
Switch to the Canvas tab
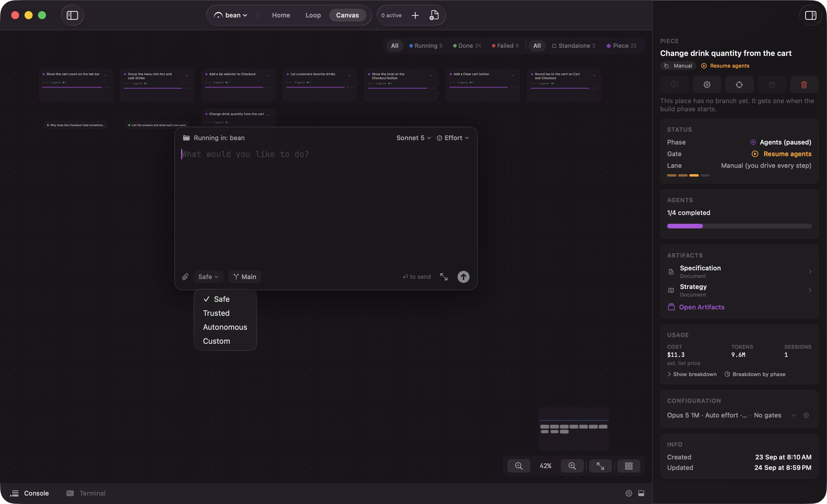[x=347, y=15]
